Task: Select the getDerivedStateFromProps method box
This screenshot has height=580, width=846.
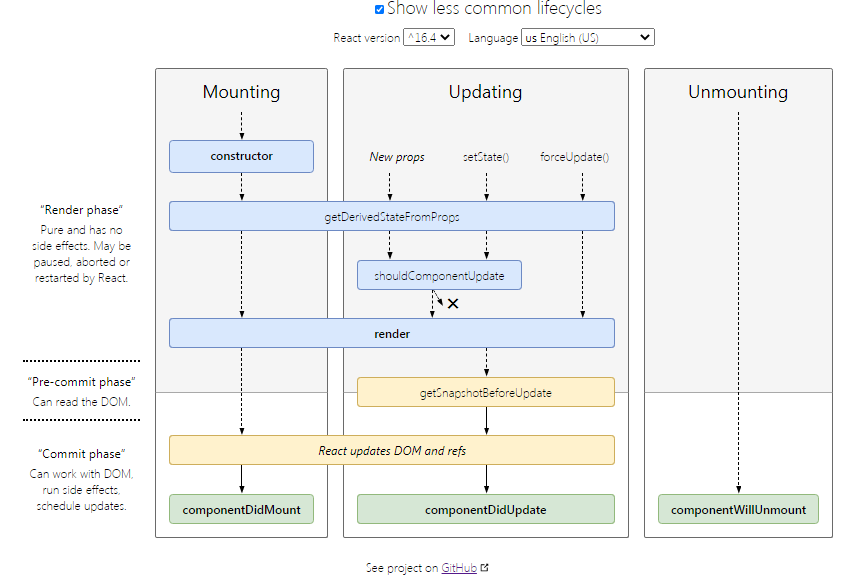Action: pyautogui.click(x=391, y=216)
